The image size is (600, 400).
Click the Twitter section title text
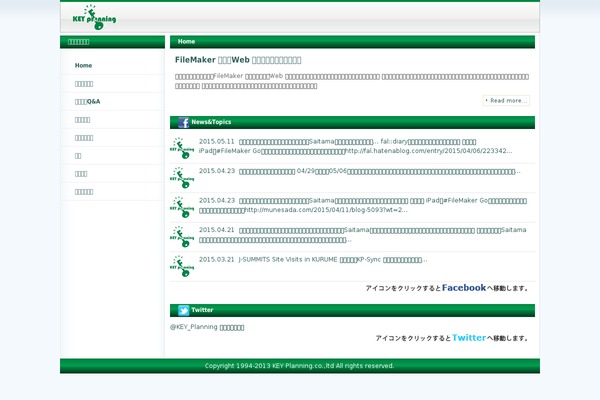coord(202,310)
